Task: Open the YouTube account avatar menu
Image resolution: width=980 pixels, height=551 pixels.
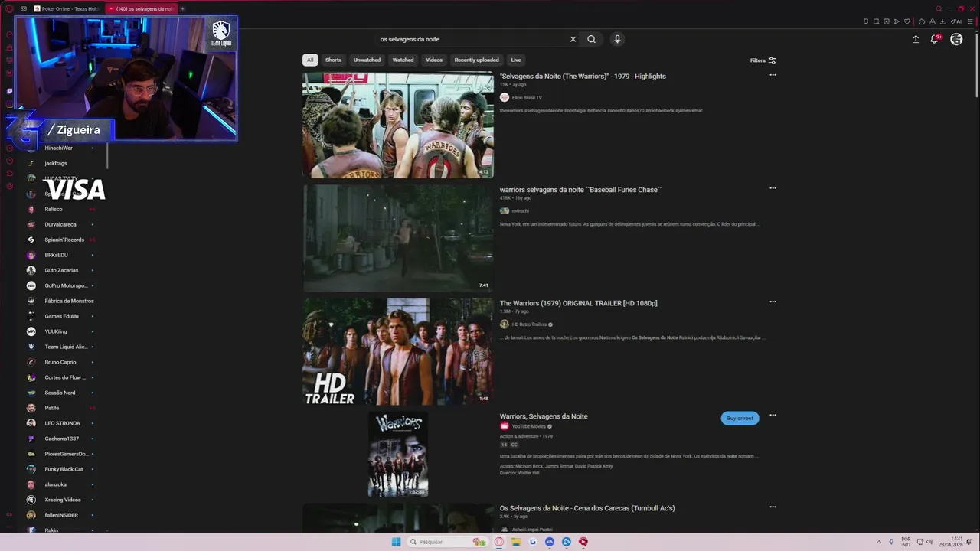Action: [956, 39]
